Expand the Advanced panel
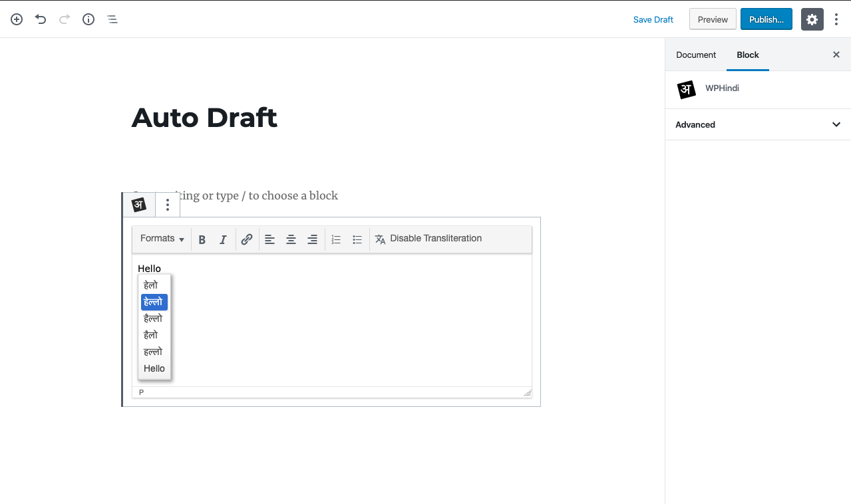 758,124
